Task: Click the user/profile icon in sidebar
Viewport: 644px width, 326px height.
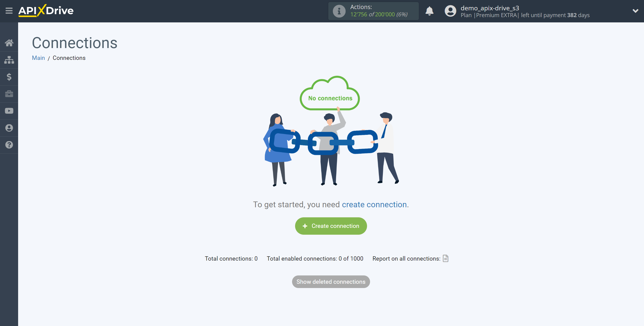Action: click(9, 128)
